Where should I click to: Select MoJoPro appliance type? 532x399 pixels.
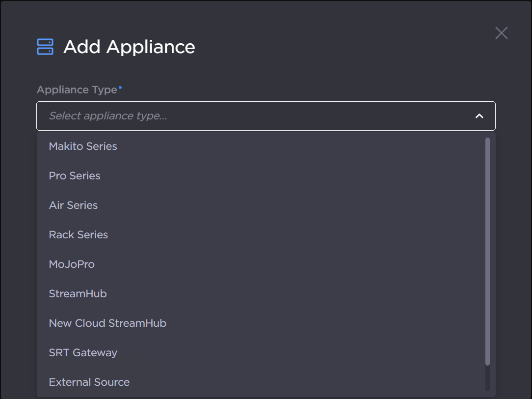[x=72, y=264]
